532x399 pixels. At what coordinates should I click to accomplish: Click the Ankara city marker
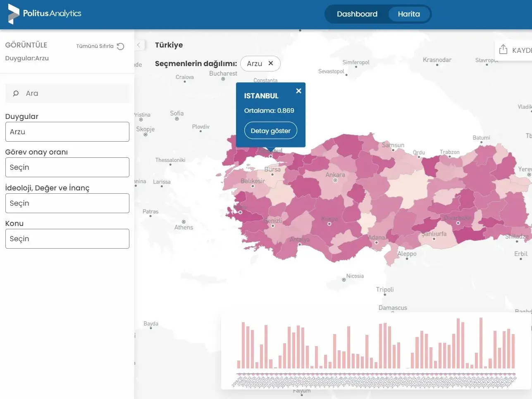[x=335, y=180]
